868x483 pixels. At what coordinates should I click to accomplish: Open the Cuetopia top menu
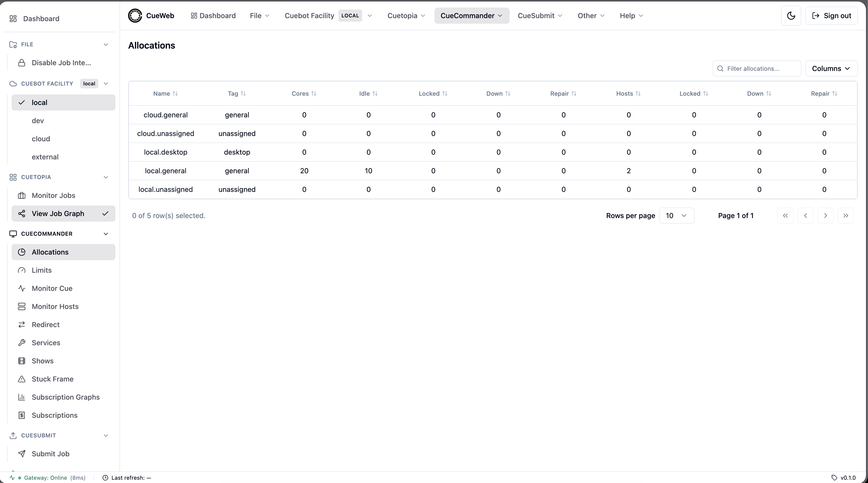pos(406,16)
